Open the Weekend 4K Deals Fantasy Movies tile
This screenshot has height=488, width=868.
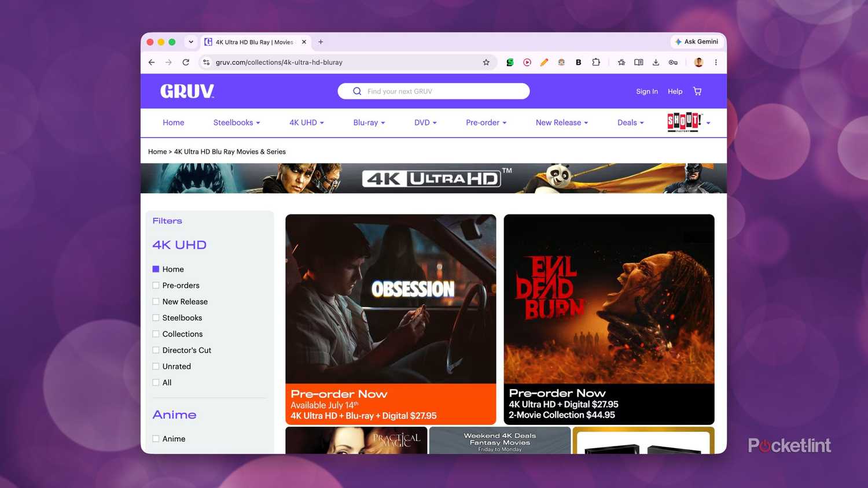(500, 441)
